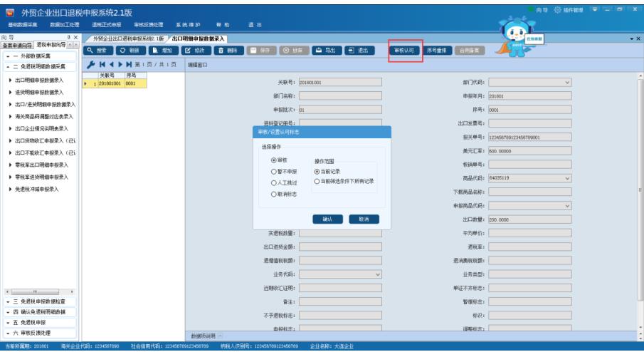Click the horizontal scrollbar in the left navigation panel
Viewport: 644px width, 352px height.
(38, 292)
